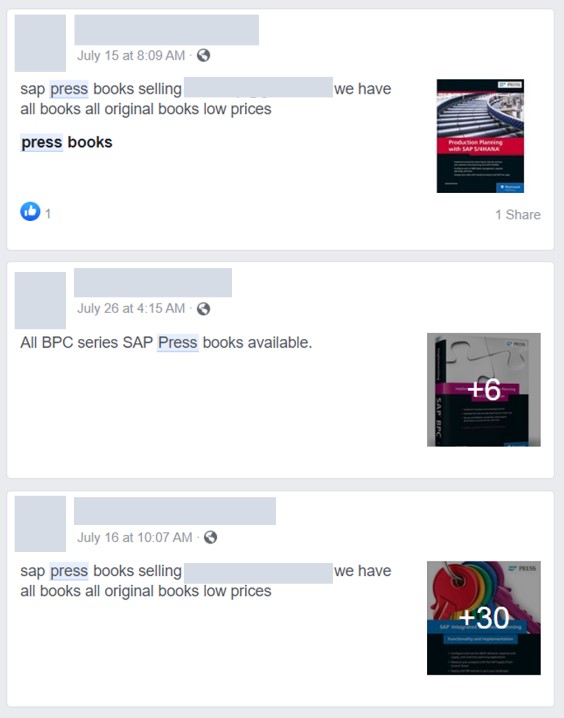
Task: Click the reaction count next to Like icon
Action: pyautogui.click(x=48, y=213)
